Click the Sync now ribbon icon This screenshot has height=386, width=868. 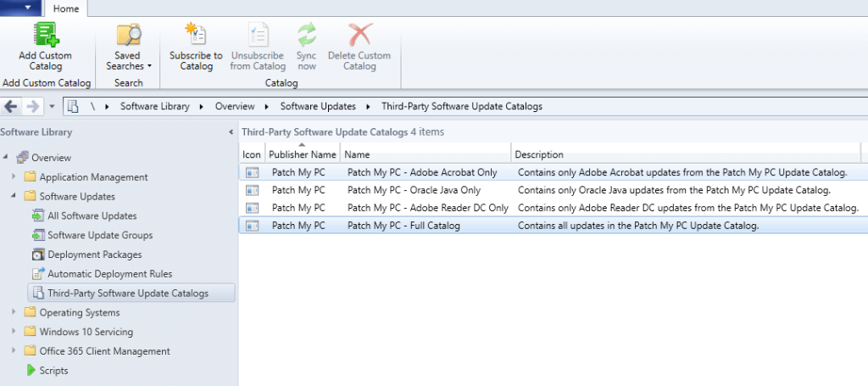(306, 35)
